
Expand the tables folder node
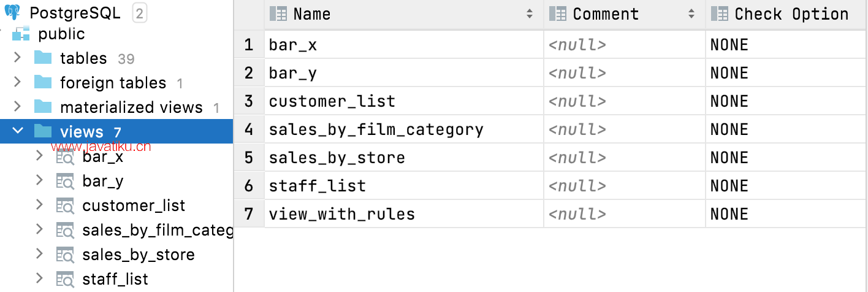tap(17, 58)
